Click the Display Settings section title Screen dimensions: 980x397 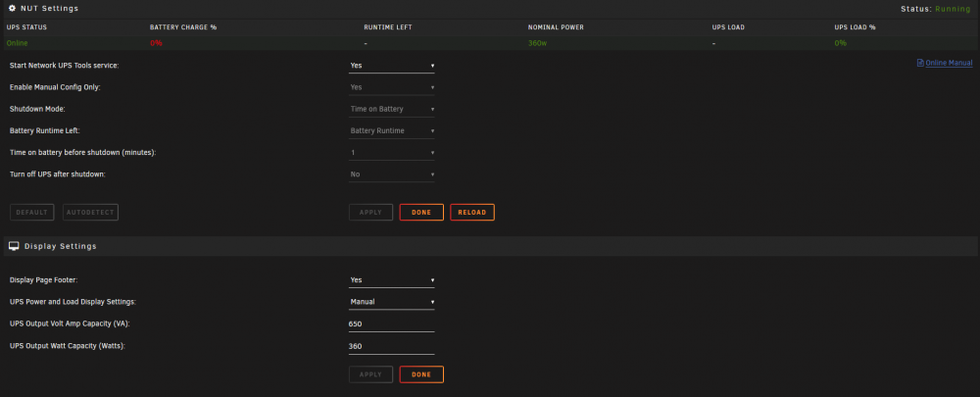point(61,246)
